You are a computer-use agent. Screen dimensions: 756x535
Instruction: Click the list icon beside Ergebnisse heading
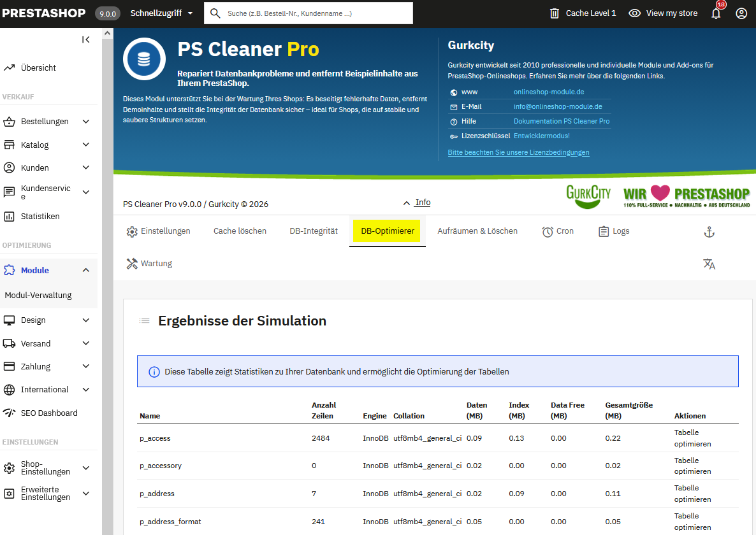(x=144, y=320)
